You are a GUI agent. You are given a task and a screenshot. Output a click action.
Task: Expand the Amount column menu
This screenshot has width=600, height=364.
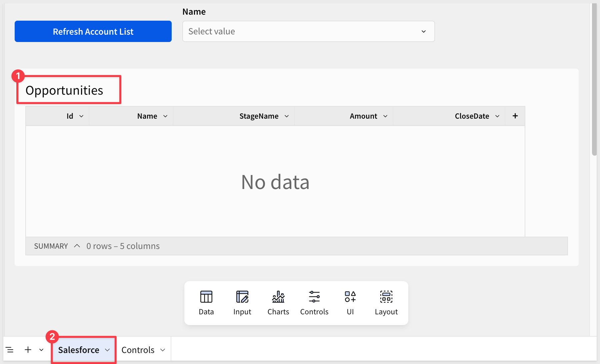[385, 116]
